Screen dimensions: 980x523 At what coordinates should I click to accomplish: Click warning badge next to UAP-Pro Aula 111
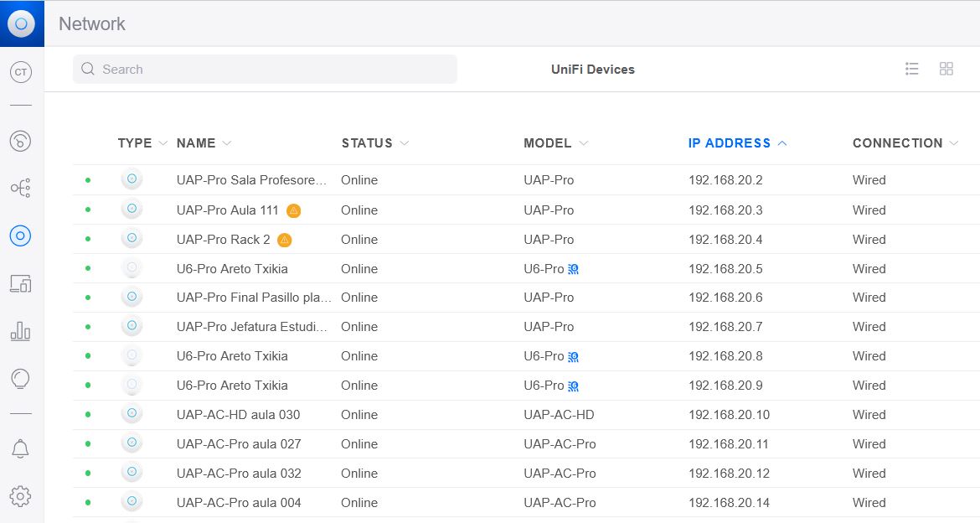[x=294, y=211]
